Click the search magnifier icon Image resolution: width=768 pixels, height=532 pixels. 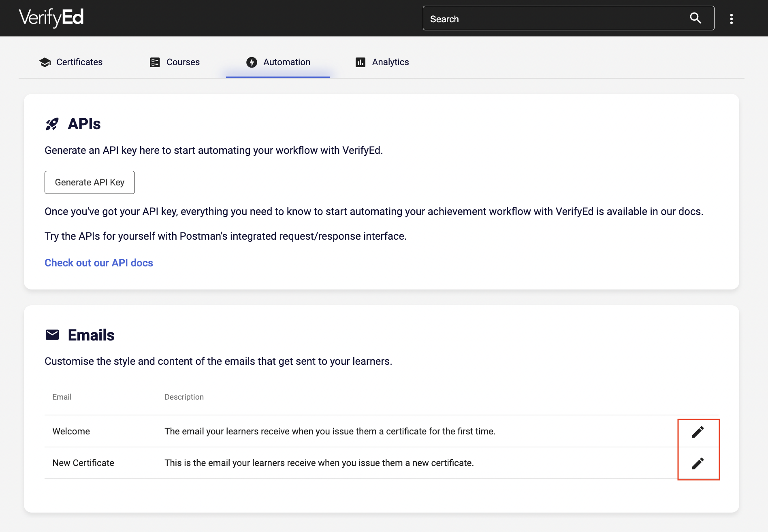pyautogui.click(x=695, y=18)
